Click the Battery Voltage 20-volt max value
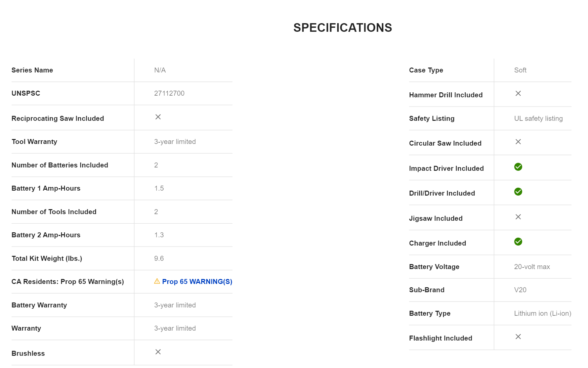The image size is (588, 368). click(x=532, y=267)
